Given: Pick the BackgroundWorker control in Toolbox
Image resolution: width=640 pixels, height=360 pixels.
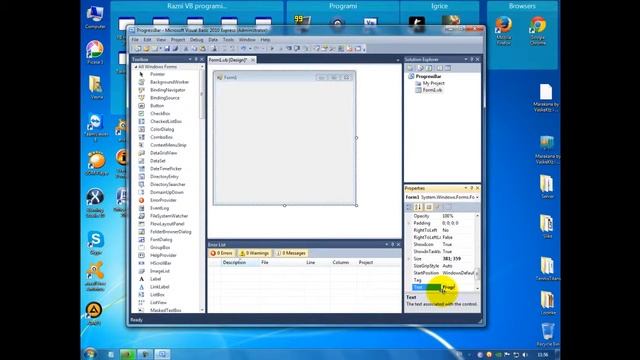Looking at the screenshot, I should pos(169,82).
